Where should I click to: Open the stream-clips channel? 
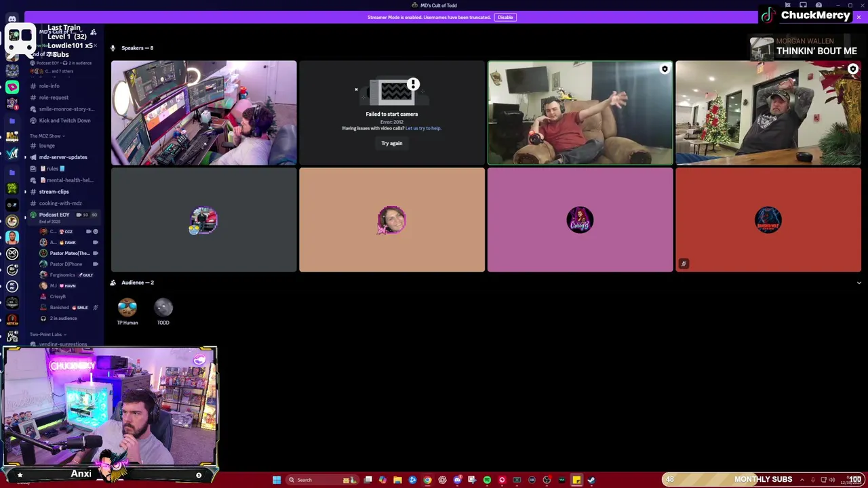click(x=54, y=192)
